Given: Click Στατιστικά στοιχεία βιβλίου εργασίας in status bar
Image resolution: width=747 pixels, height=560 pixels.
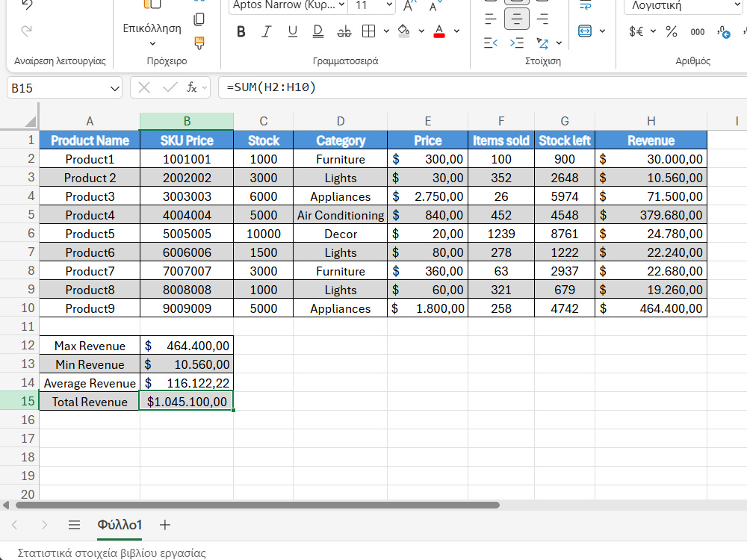Looking at the screenshot, I should pos(111,553).
